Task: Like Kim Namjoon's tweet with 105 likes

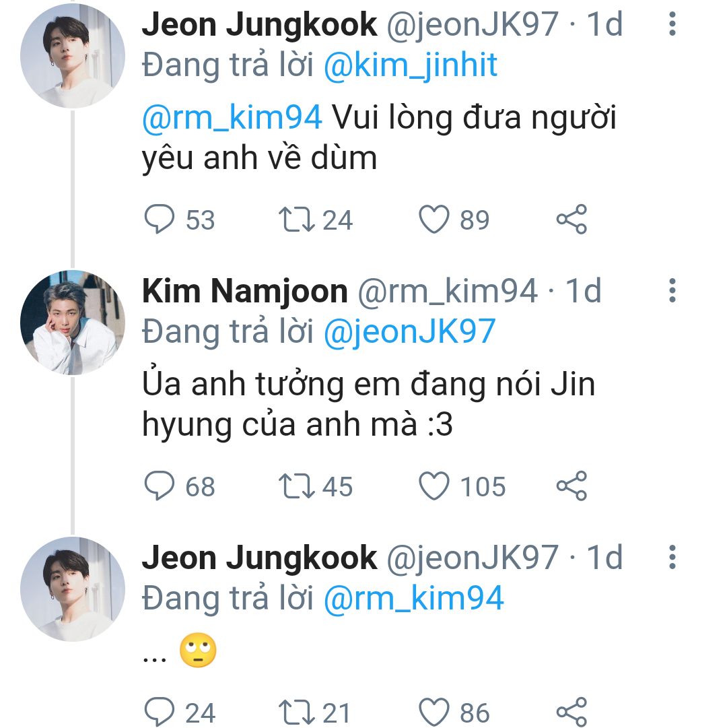Action: coord(434,487)
